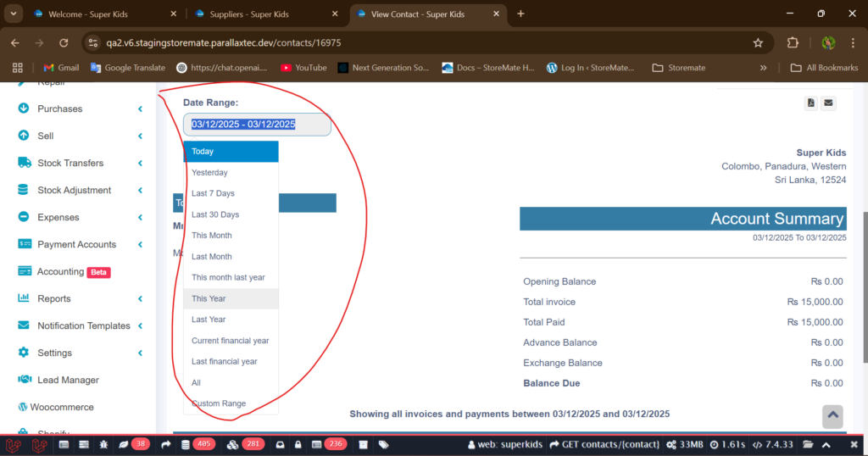868x456 pixels.
Task: Click the Date Range input field
Action: click(x=257, y=124)
